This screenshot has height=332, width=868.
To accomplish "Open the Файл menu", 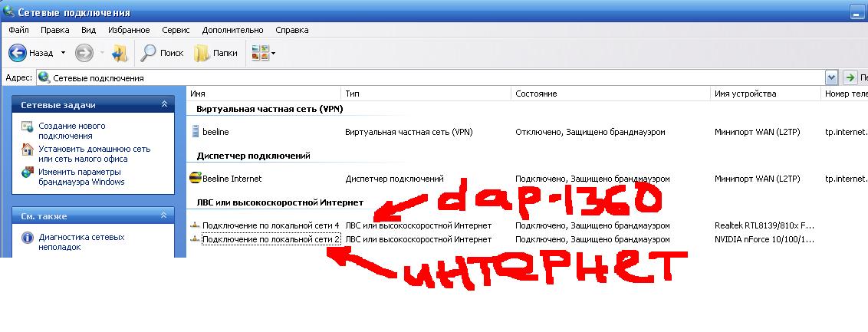I will point(18,30).
